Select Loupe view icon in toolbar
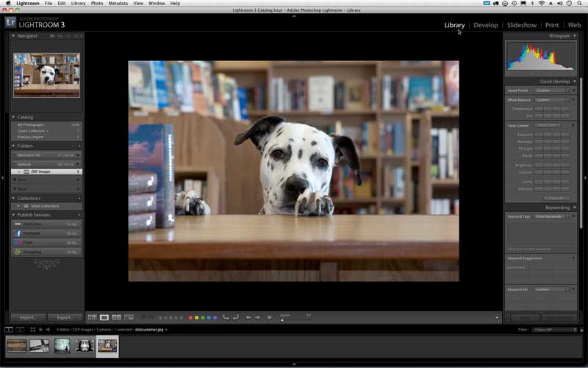The width and height of the screenshot is (588, 368). pyautogui.click(x=104, y=317)
